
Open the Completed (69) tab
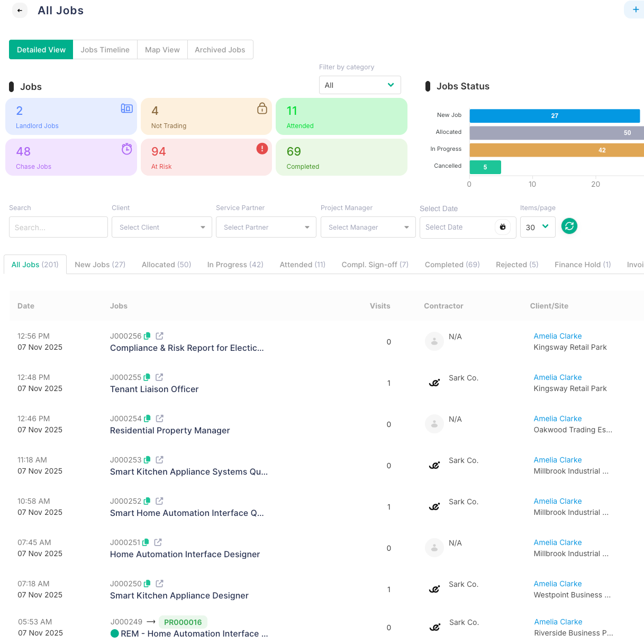[452, 264]
